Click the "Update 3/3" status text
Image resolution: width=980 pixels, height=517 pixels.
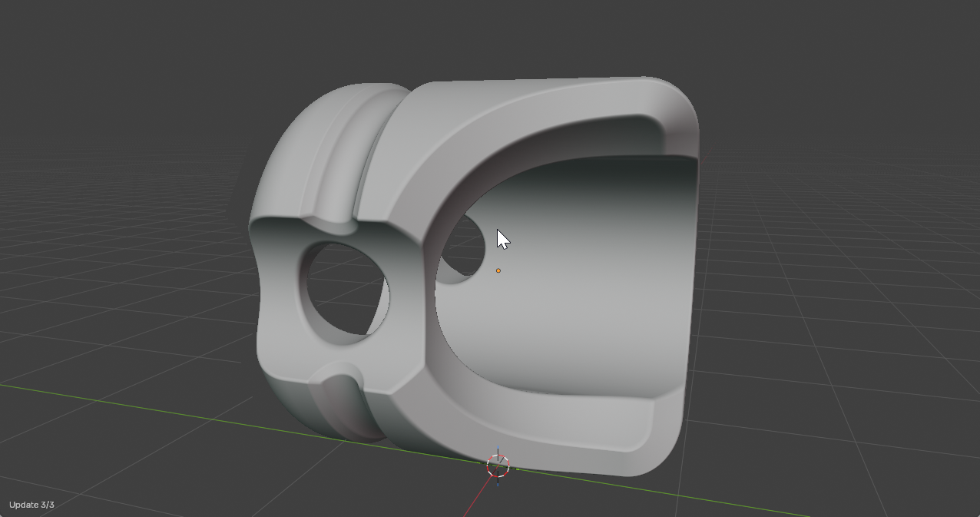pos(31,505)
